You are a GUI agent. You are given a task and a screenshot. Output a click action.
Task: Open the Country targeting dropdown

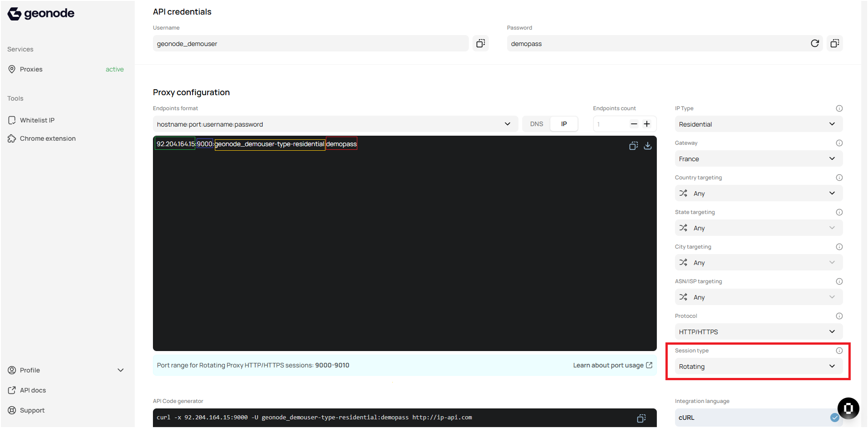coord(759,193)
